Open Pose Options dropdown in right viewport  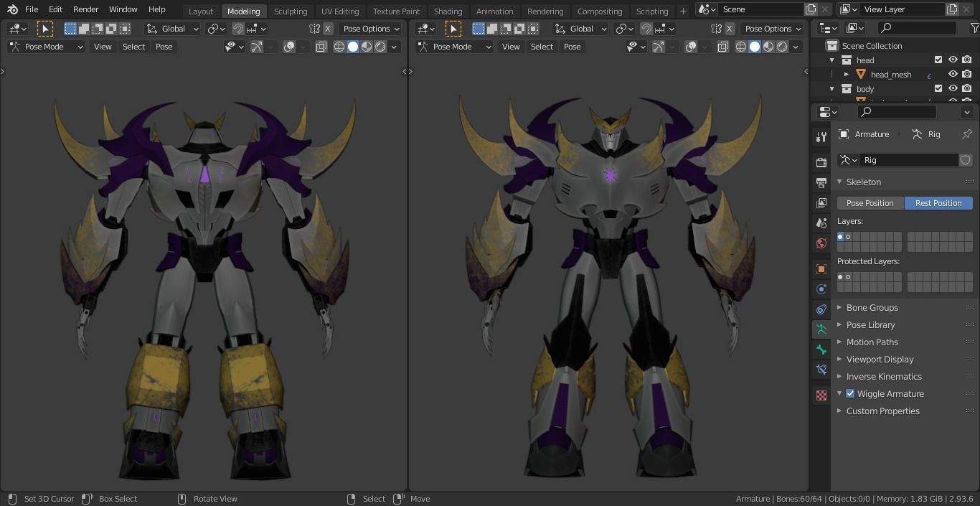(x=772, y=29)
